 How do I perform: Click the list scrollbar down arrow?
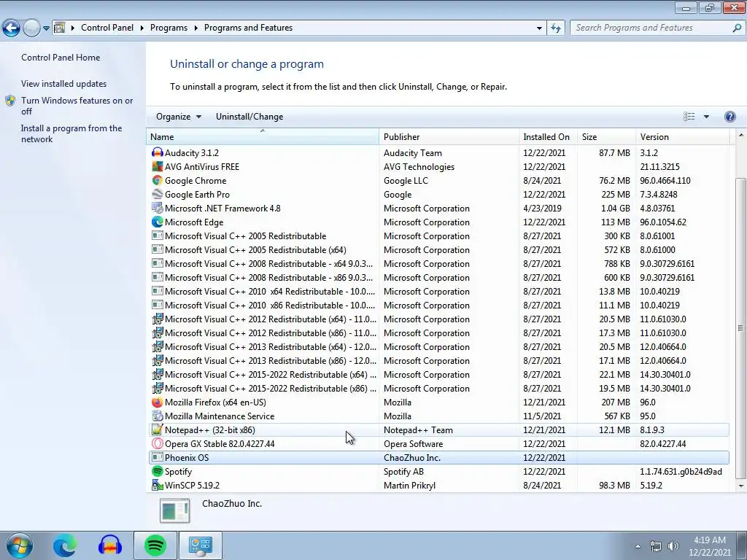click(741, 486)
